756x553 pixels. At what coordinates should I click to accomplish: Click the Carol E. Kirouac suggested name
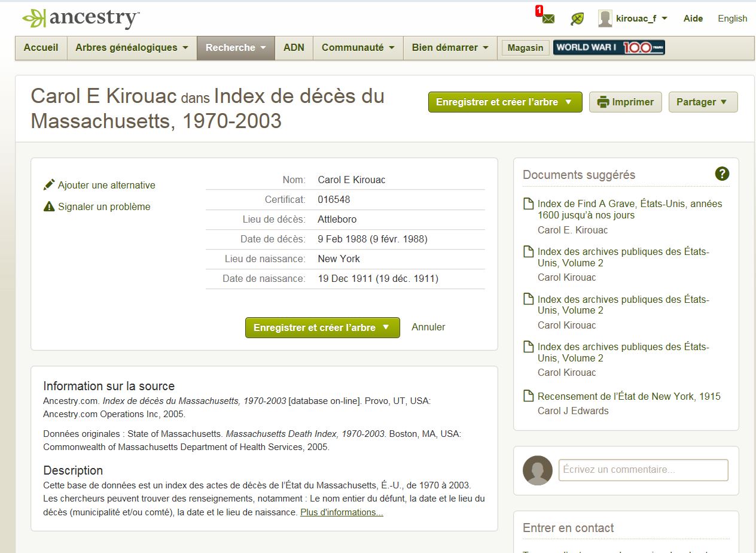pyautogui.click(x=573, y=230)
